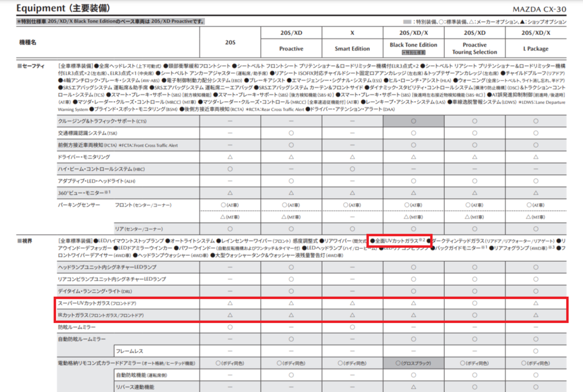Screen dimensions: 583x392
Task: Click the "Equipment (主要装備)" page heading
Action: [63, 9]
